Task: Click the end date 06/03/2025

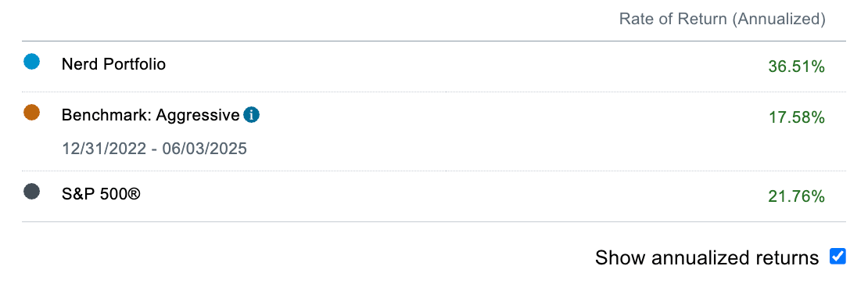Action: [x=204, y=149]
